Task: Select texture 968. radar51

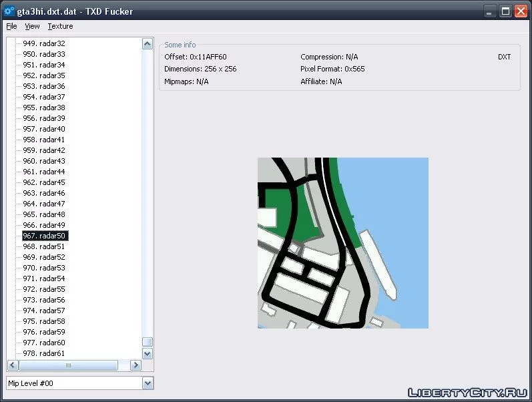Action: [44, 246]
